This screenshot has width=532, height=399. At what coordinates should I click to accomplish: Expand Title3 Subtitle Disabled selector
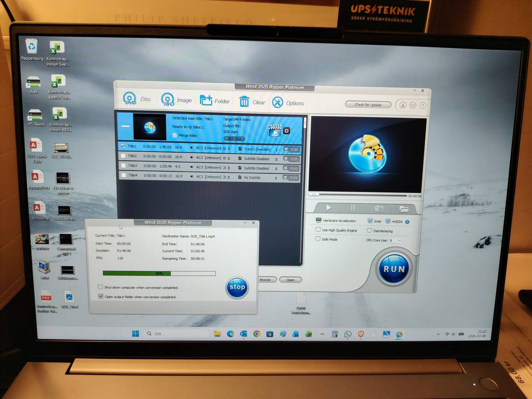click(276, 169)
